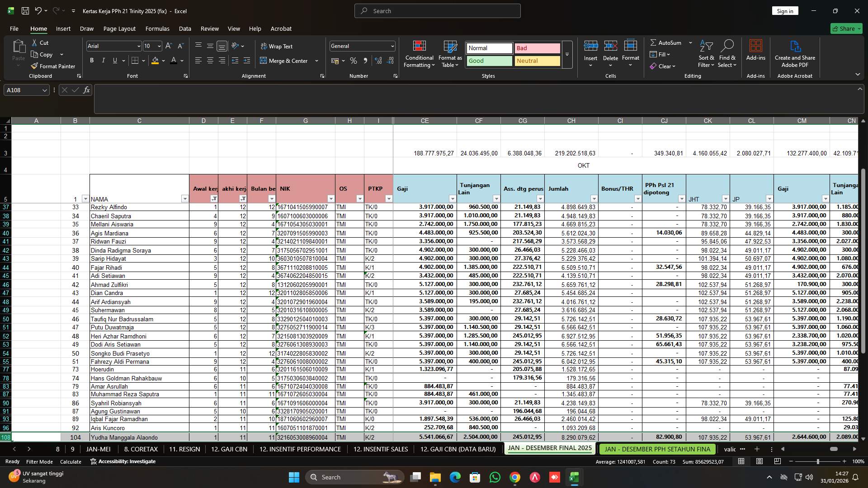Open the Number Format combo box
This screenshot has width=868, height=488.
[362, 46]
